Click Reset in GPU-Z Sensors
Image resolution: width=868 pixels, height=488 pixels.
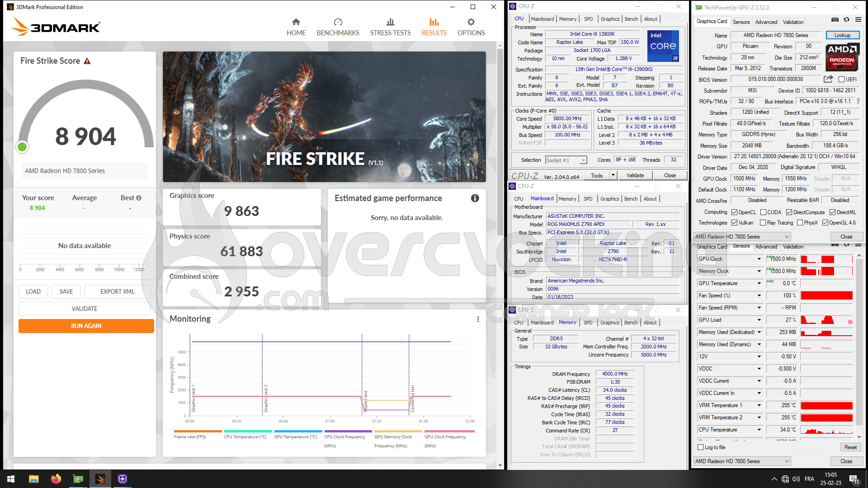click(x=850, y=447)
